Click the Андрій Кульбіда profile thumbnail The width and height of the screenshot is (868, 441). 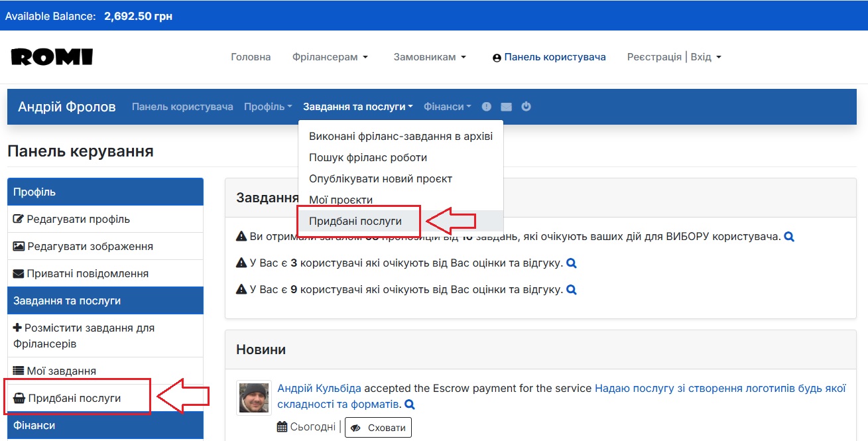coord(253,397)
